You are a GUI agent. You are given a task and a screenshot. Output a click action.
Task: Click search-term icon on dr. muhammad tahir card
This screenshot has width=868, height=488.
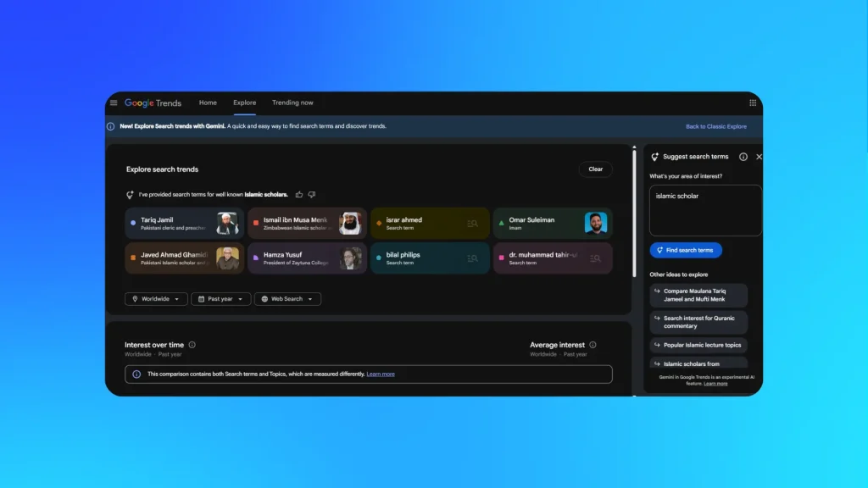pos(595,258)
